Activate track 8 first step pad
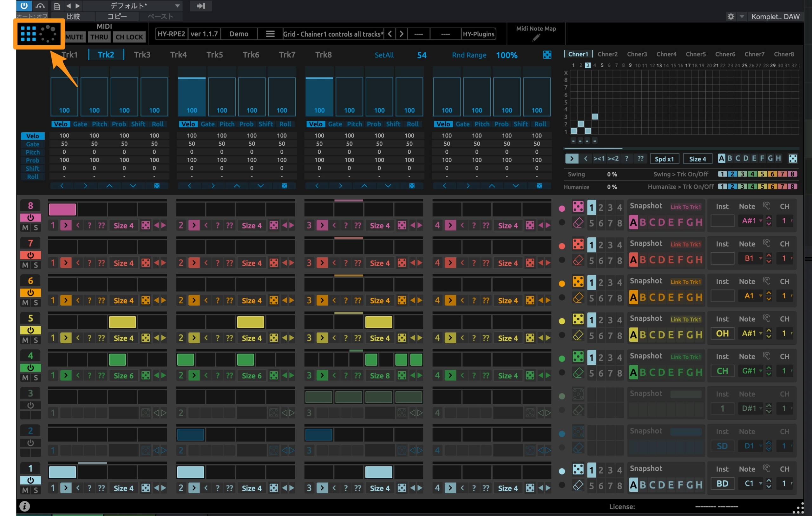This screenshot has height=516, width=812. point(62,209)
